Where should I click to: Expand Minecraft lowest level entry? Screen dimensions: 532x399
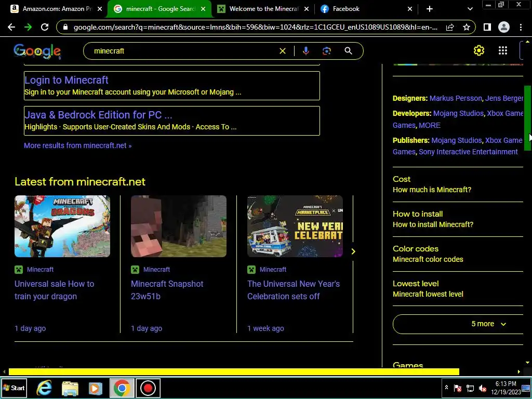pyautogui.click(x=458, y=289)
